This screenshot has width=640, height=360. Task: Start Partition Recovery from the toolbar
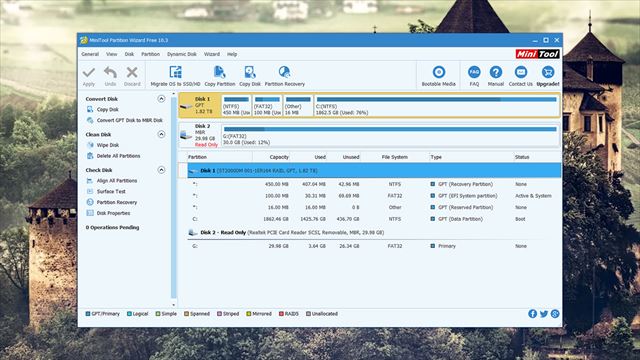coord(284,76)
